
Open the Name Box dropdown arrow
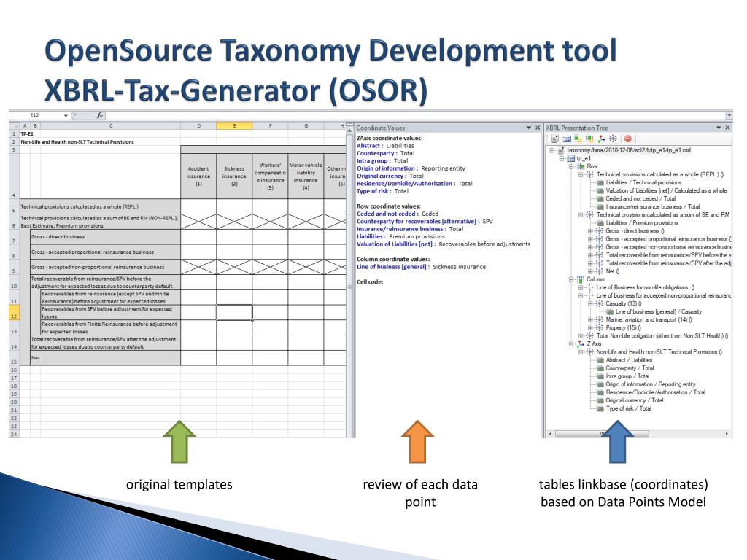pyautogui.click(x=66, y=115)
